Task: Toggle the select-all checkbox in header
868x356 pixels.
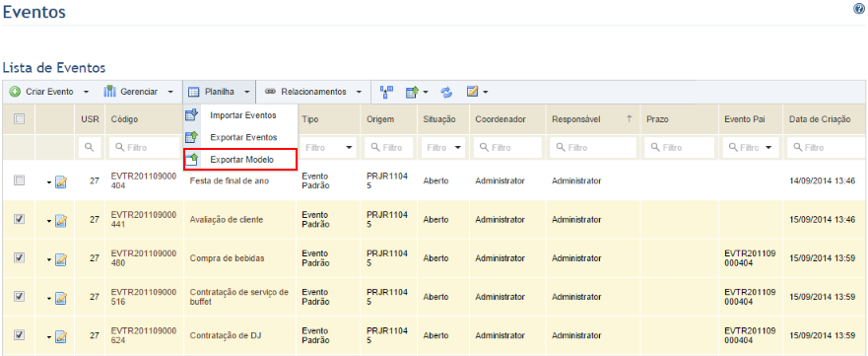Action: click(x=19, y=119)
